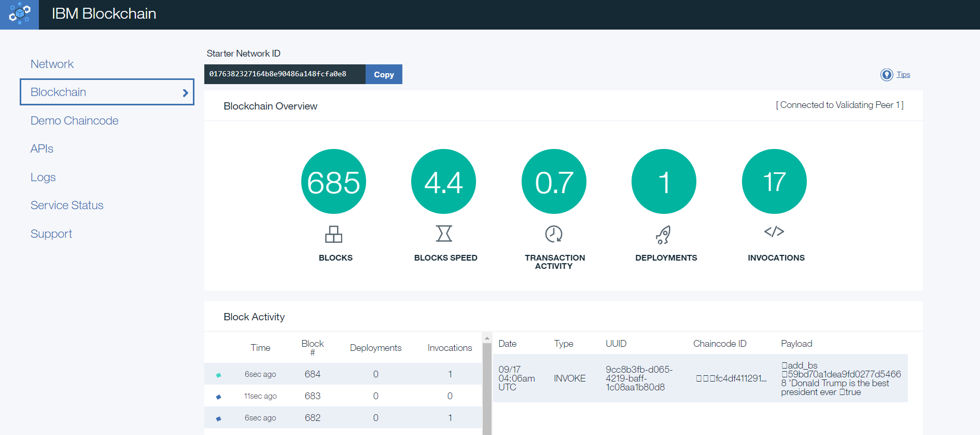The width and height of the screenshot is (980, 435).
Task: Click the TRANSACTION ACTIVITY label
Action: (x=554, y=262)
